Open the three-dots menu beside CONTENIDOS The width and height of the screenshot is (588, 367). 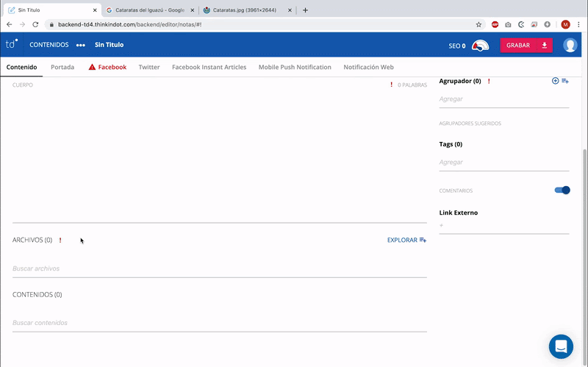pos(81,46)
